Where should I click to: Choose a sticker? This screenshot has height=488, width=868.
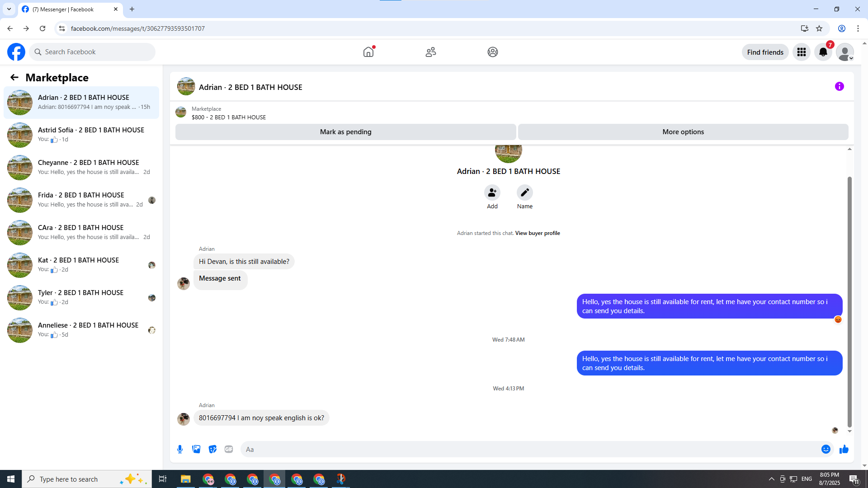click(x=212, y=449)
